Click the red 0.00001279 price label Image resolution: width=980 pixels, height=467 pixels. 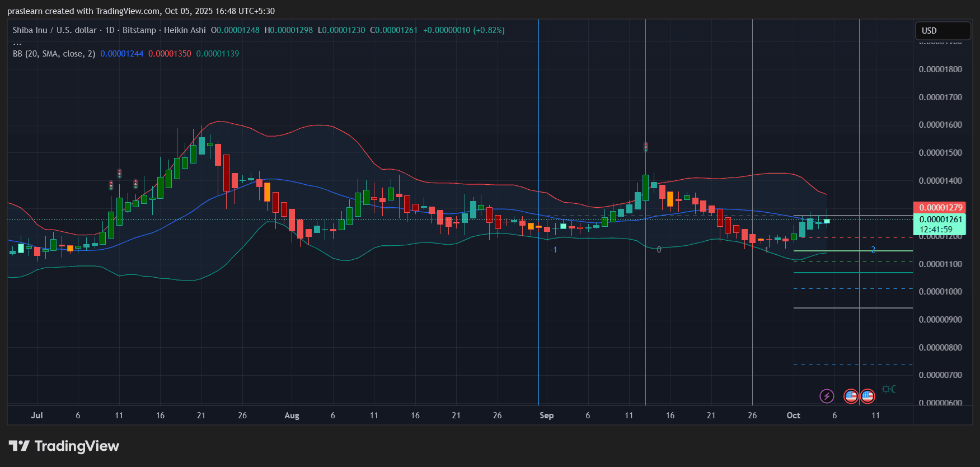940,208
